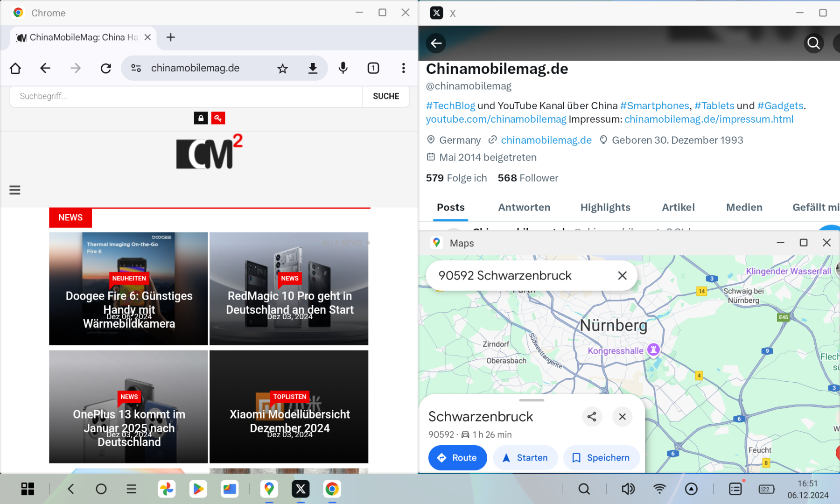Bookmark page with star icon

coord(282,69)
